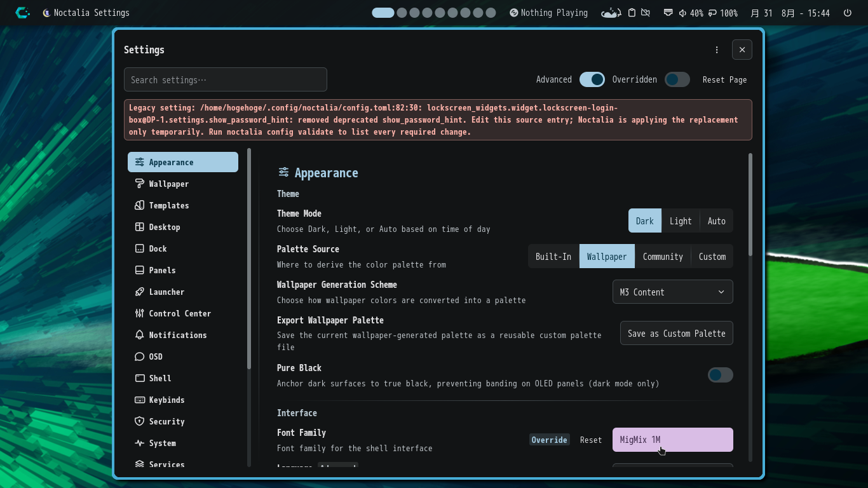Image resolution: width=868 pixels, height=488 pixels.
Task: Click the crossed-out camera icon
Action: coord(646,13)
